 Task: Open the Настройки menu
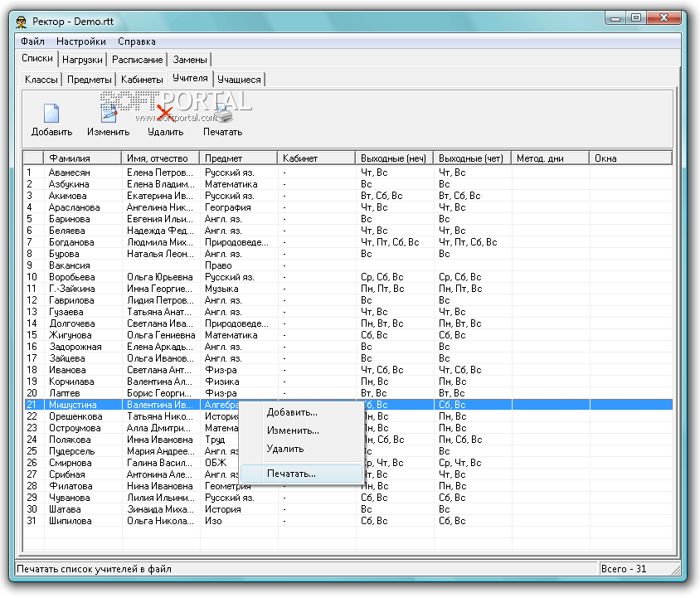tap(81, 41)
